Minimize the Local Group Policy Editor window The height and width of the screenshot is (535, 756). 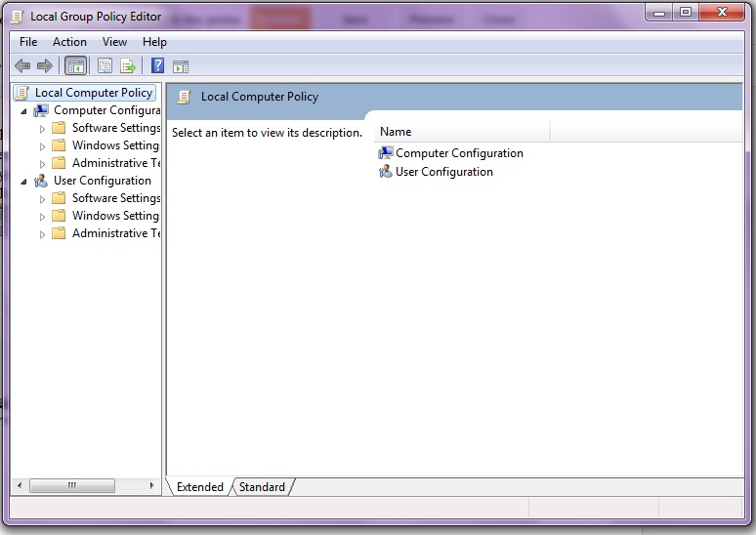coord(659,13)
